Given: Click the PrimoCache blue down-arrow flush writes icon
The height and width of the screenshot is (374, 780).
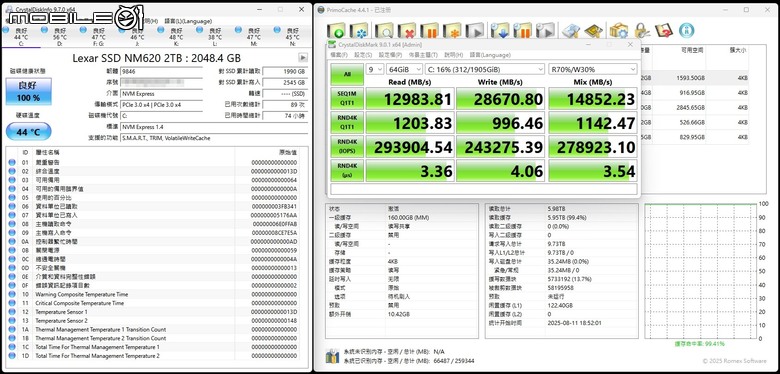Looking at the screenshot, I should point(499,31).
